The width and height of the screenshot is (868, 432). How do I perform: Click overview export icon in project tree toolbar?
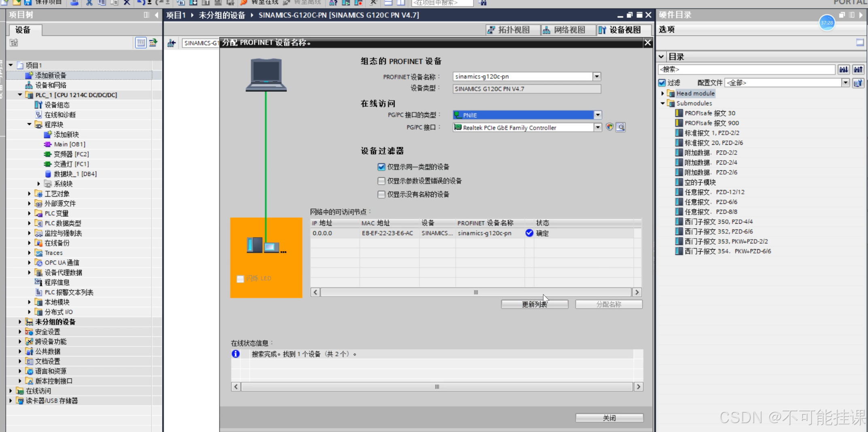coord(153,42)
